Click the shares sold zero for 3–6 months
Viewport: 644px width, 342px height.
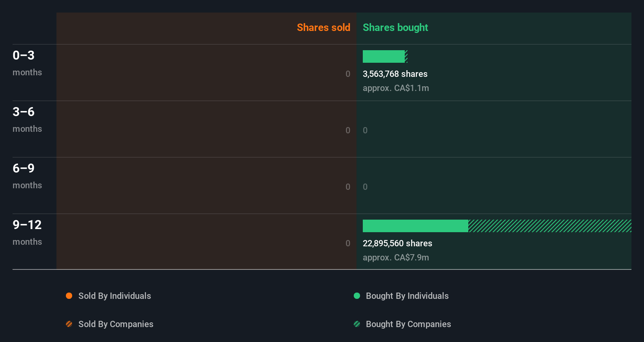[x=348, y=131]
